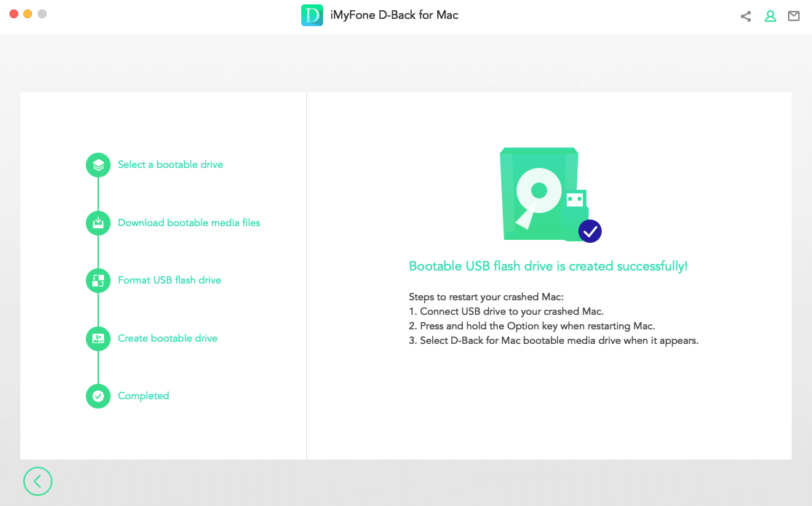Click the share icon in title bar

(x=746, y=16)
